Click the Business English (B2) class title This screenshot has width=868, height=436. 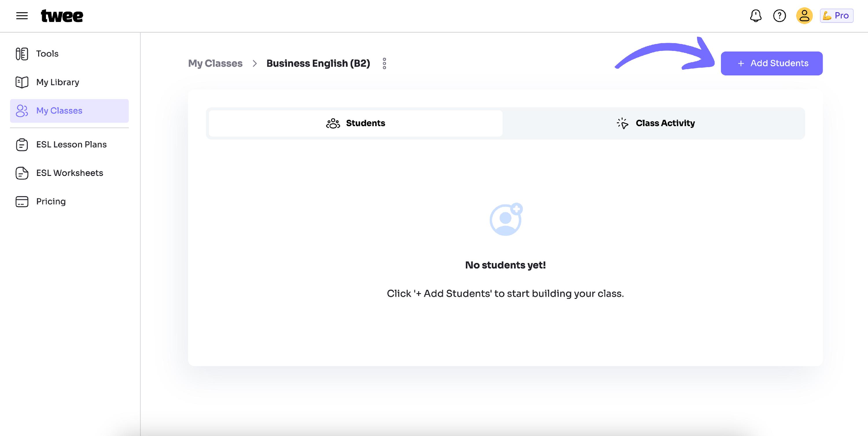click(318, 63)
